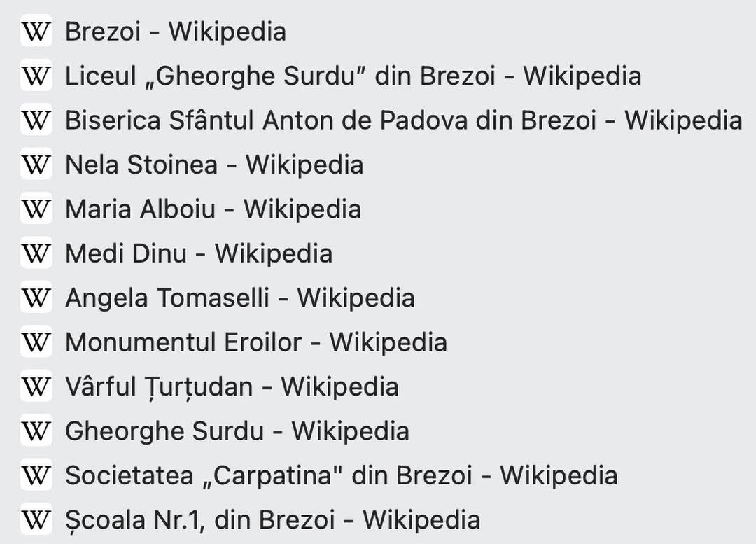Click Wikipedia icon next to Nela Stoinea
Image resolution: width=756 pixels, height=544 pixels.
pos(36,165)
